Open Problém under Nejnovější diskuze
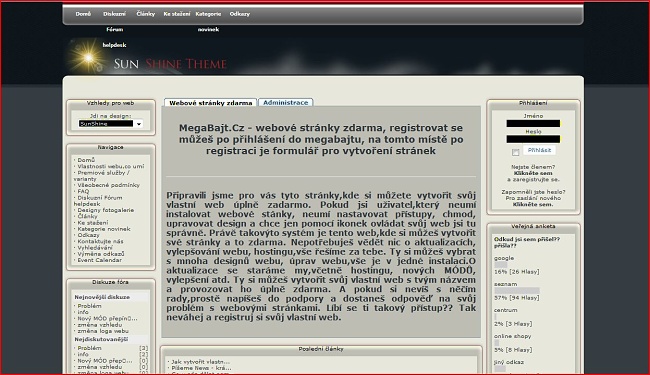650x375 pixels. 89,306
